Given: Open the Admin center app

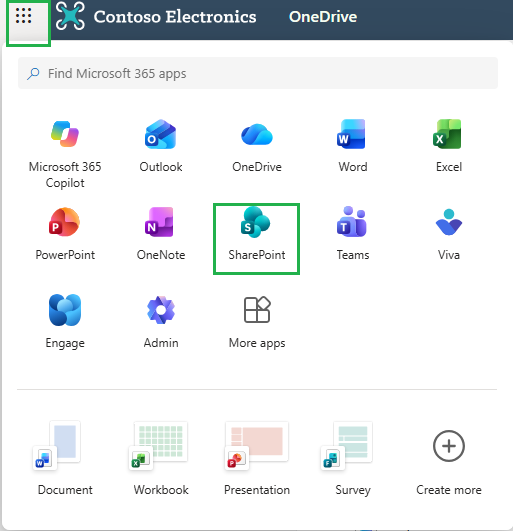Looking at the screenshot, I should coord(161,322).
